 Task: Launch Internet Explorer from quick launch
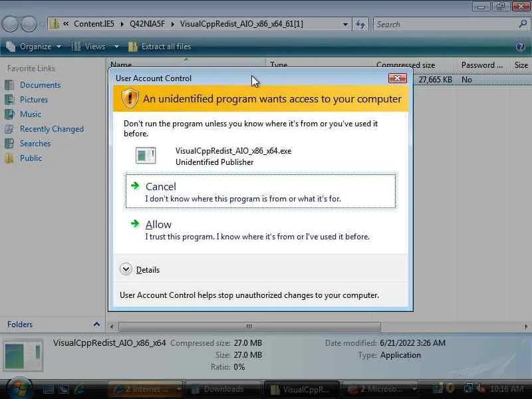79,389
